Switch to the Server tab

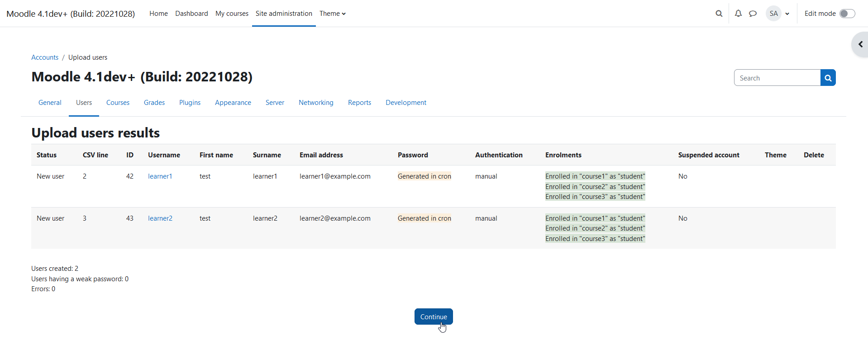click(x=275, y=103)
